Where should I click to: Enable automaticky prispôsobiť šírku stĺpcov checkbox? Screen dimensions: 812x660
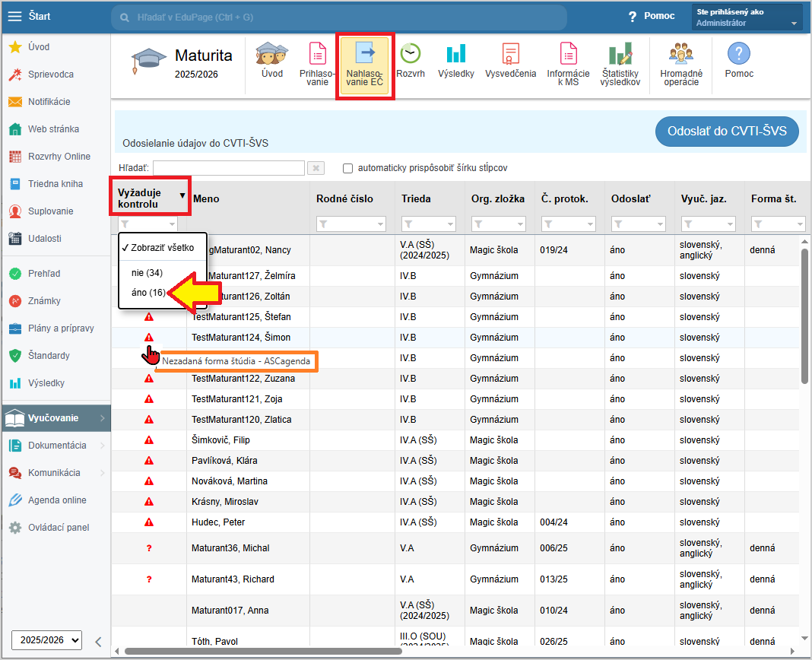coord(348,168)
